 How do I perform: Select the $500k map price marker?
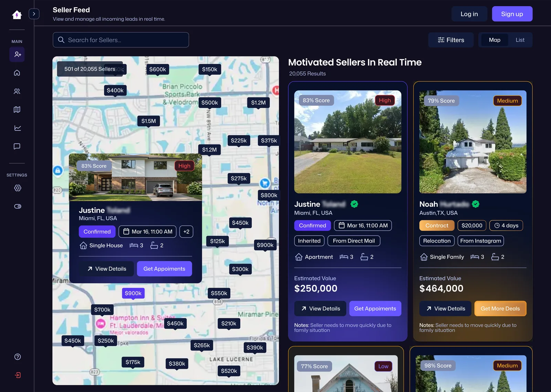pyautogui.click(x=210, y=103)
